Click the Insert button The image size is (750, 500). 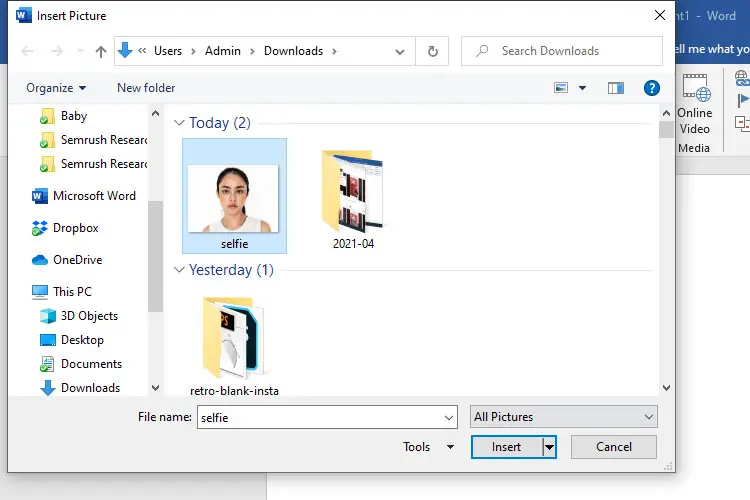[507, 447]
